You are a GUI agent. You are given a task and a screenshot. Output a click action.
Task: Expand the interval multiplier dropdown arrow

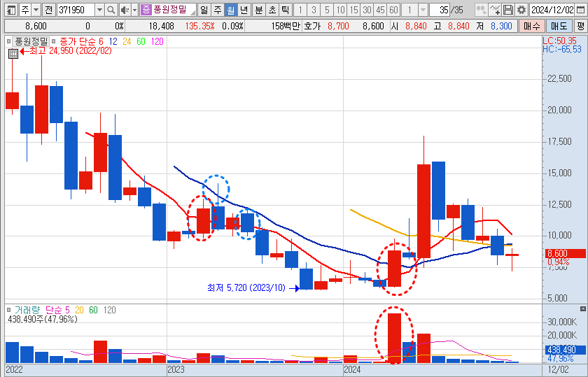pyautogui.click(x=423, y=10)
